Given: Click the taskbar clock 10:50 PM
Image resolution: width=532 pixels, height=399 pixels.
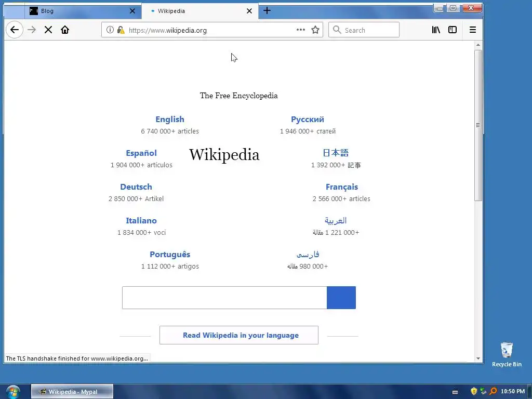Looking at the screenshot, I should [513, 392].
